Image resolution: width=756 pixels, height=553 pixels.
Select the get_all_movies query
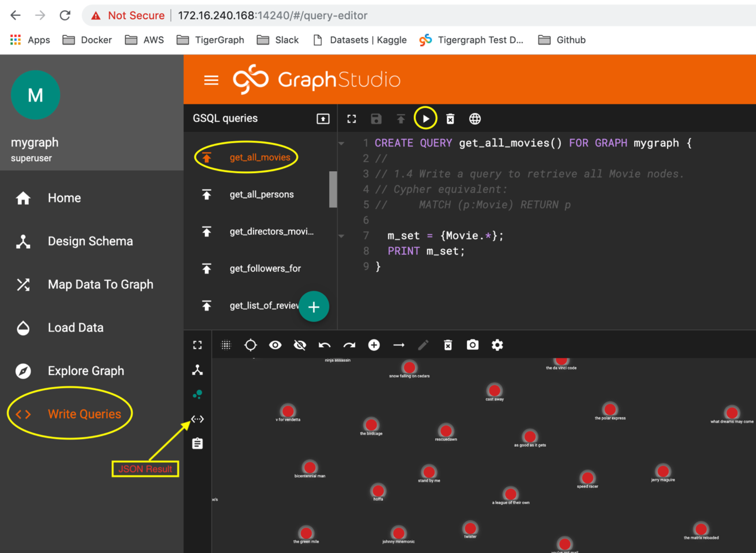[x=260, y=157]
